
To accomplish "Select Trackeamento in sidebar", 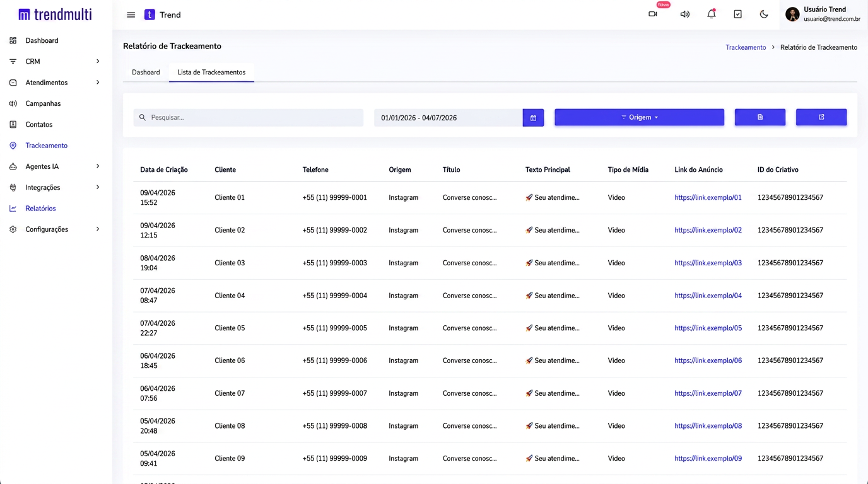I will point(47,146).
